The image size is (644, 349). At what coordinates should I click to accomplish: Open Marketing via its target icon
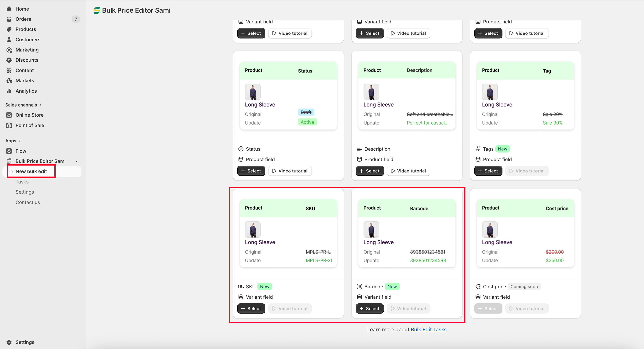coord(9,50)
